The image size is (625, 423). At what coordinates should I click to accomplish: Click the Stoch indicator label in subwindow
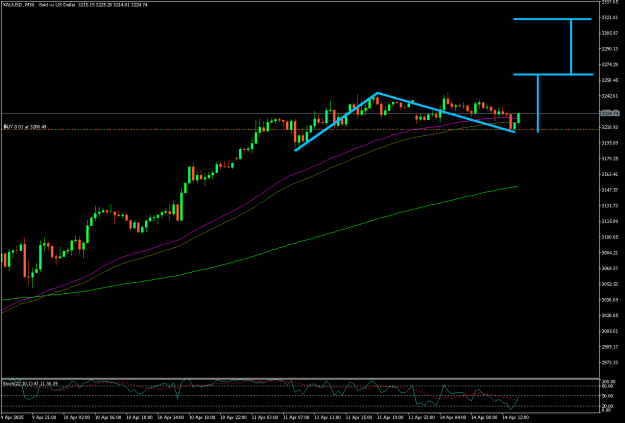30,384
